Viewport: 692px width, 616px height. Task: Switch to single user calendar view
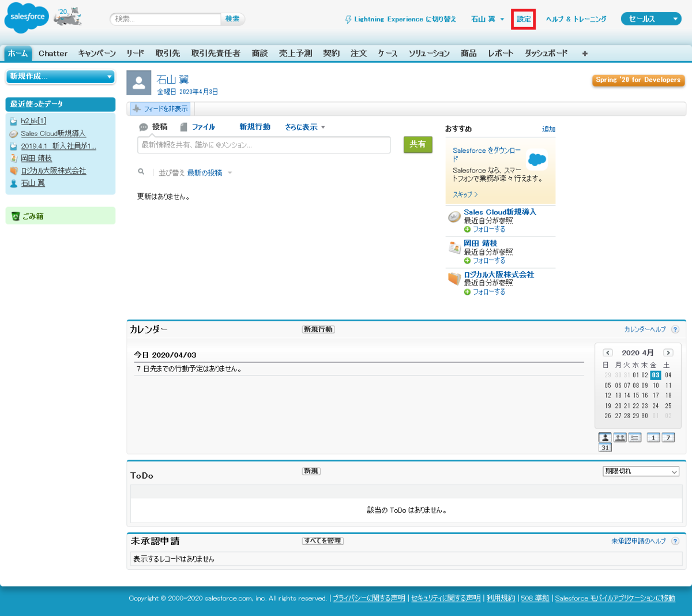[x=605, y=438]
